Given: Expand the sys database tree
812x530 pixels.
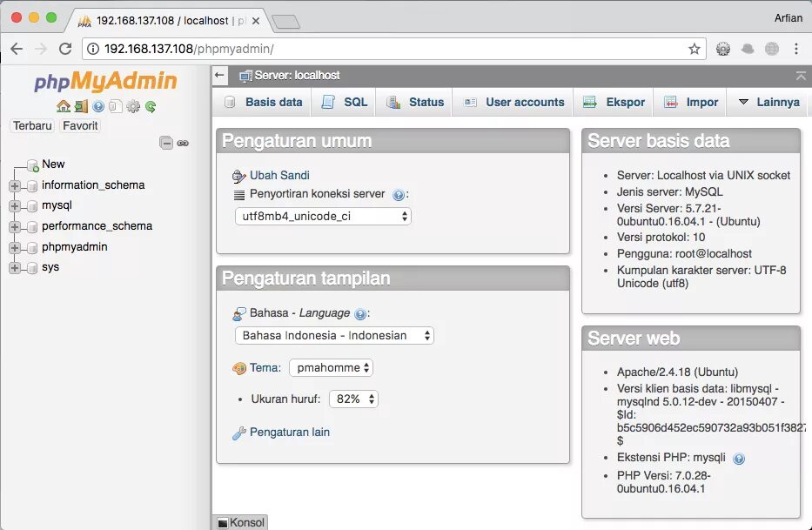Looking at the screenshot, I should 15,267.
